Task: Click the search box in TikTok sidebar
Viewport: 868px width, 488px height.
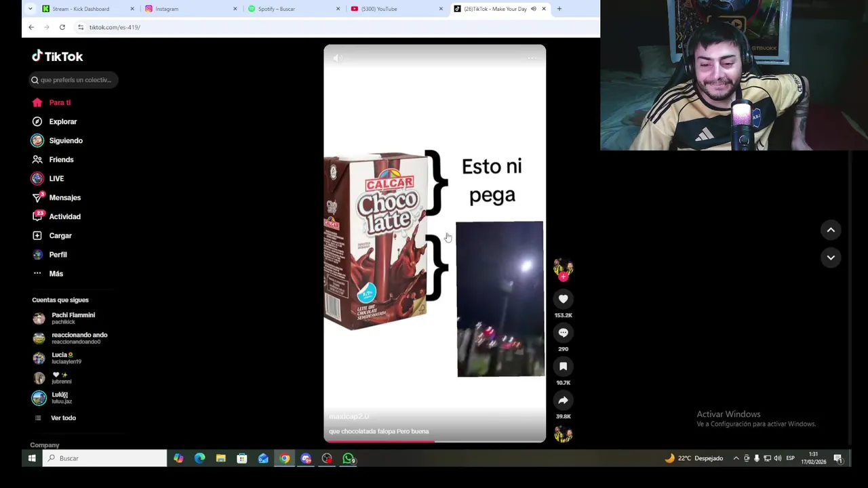Action: tap(74, 80)
